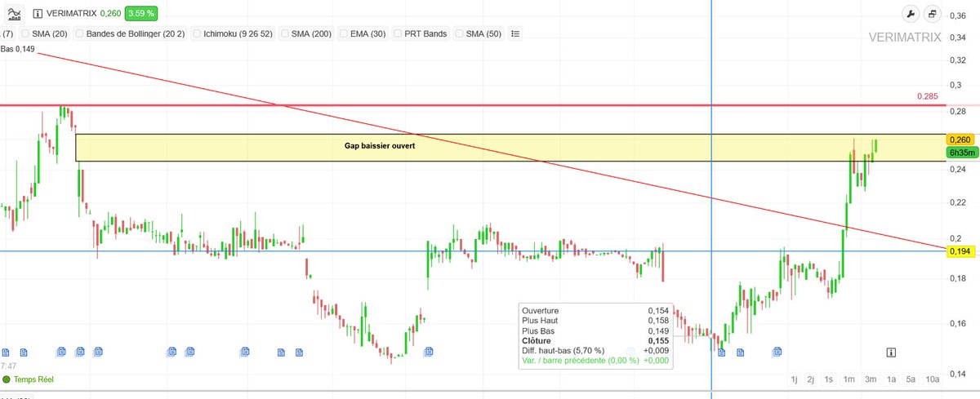Select the 1j time range
980x399 pixels.
(x=794, y=379)
